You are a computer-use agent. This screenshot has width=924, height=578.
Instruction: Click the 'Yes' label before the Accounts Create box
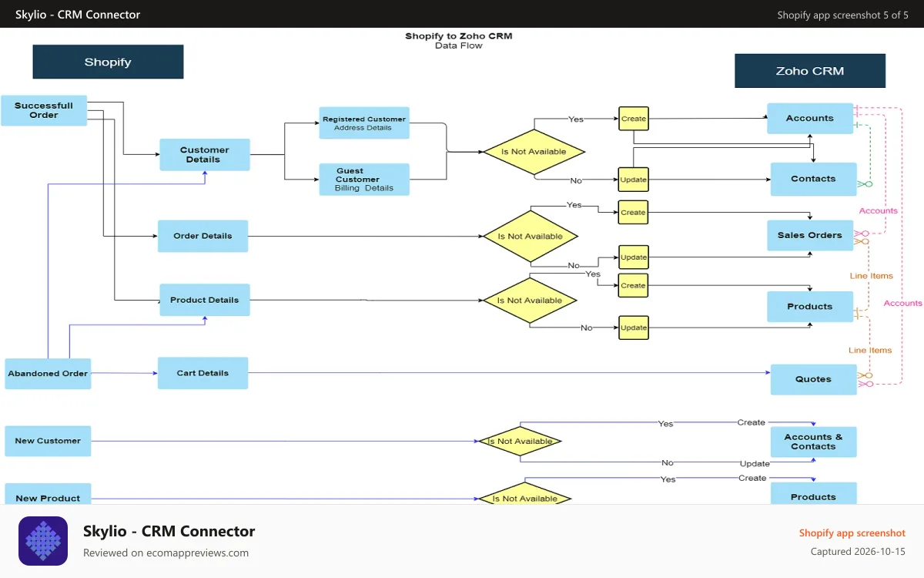coord(576,119)
